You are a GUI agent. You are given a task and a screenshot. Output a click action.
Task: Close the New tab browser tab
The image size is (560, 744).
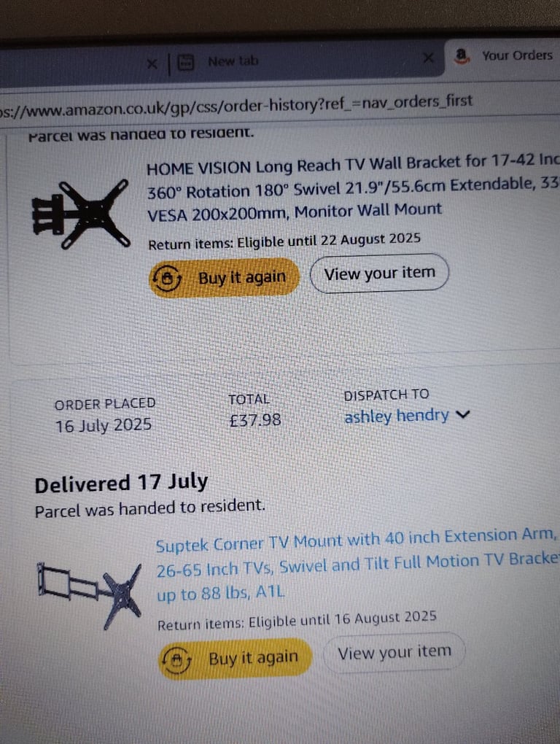coord(428,58)
